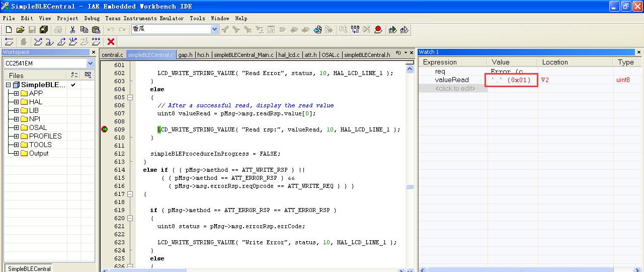The height and width of the screenshot is (272, 644).
Task: Click the Step Over icon
Action: coord(38,42)
